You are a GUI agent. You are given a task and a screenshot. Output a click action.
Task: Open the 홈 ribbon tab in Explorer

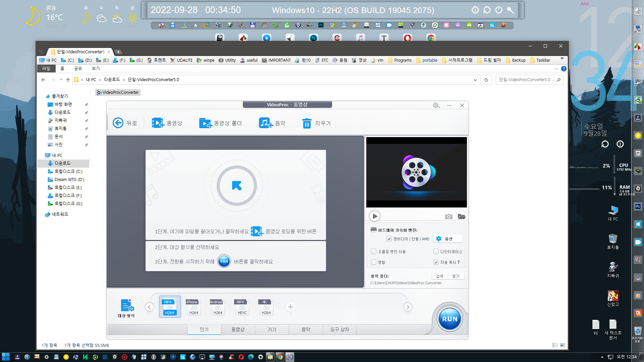click(x=62, y=68)
